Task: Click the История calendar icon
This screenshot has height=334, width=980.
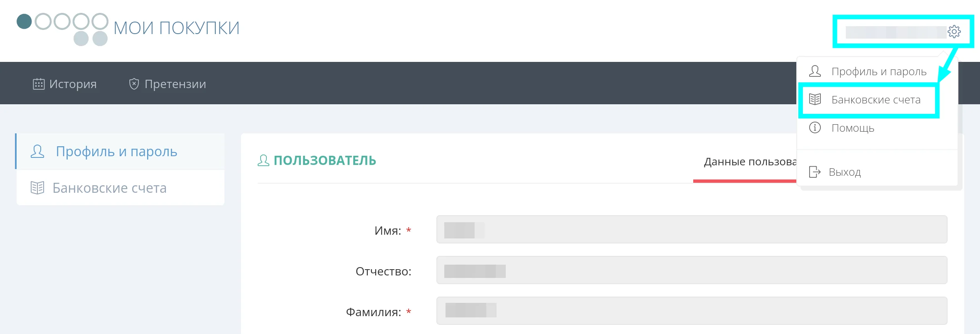Action: [x=39, y=83]
